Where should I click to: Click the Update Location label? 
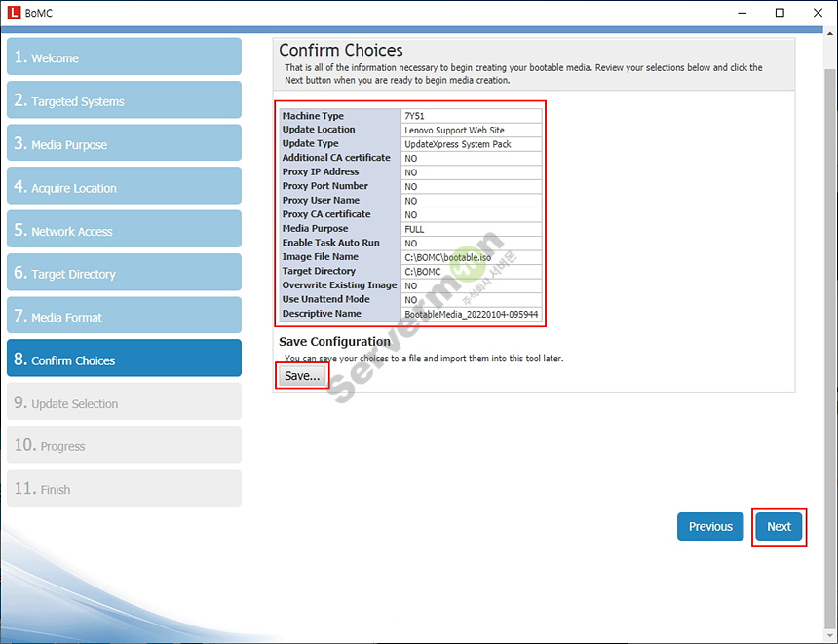(x=319, y=130)
